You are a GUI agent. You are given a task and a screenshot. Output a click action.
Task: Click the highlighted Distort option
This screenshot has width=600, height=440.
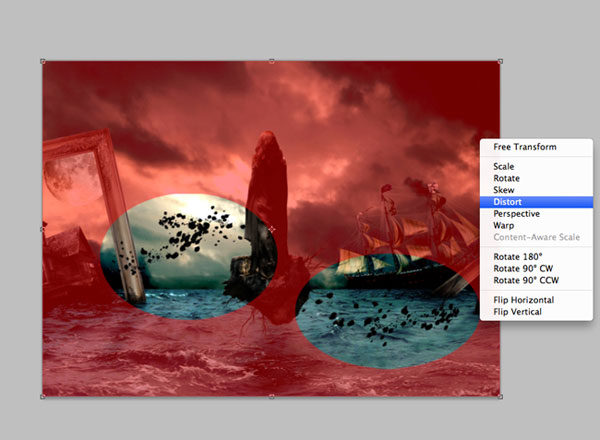pyautogui.click(x=536, y=202)
